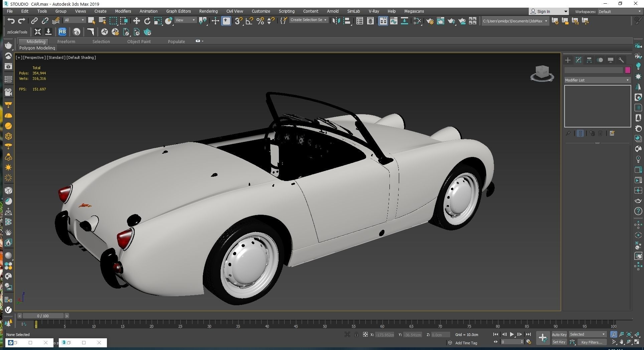Open the Curve Editor
The width and height of the screenshot is (644, 350).
[393, 21]
